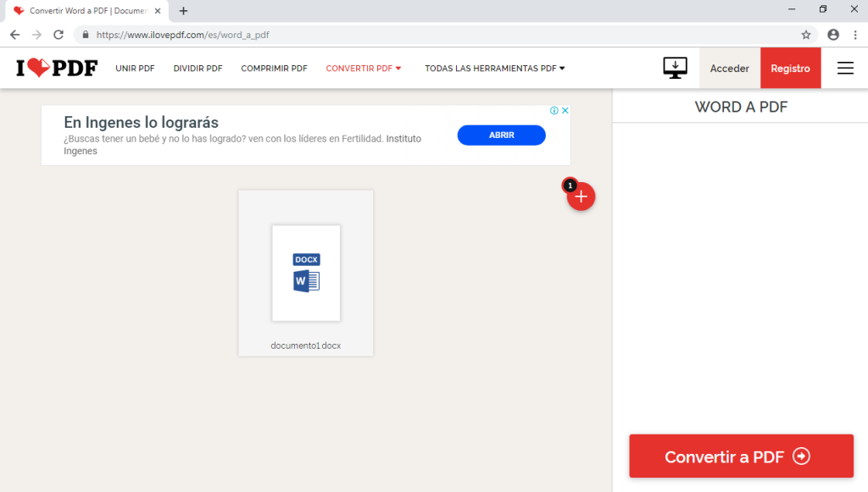
Task: Open a new browser tab
Action: pyautogui.click(x=183, y=11)
